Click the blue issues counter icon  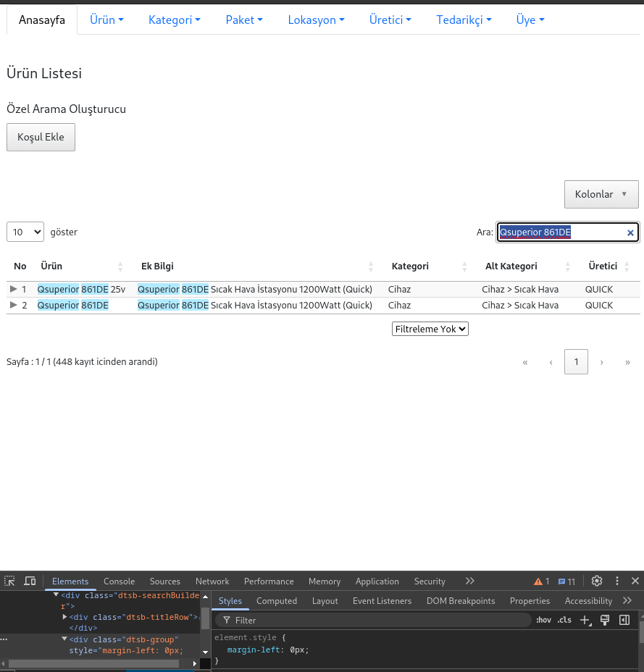click(566, 581)
